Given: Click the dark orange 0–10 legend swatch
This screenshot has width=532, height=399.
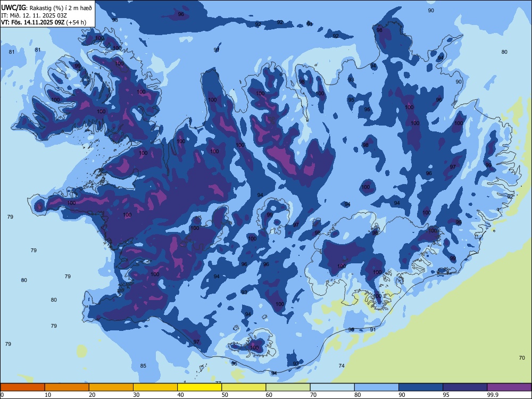Looking at the screenshot, I should coord(22,387).
